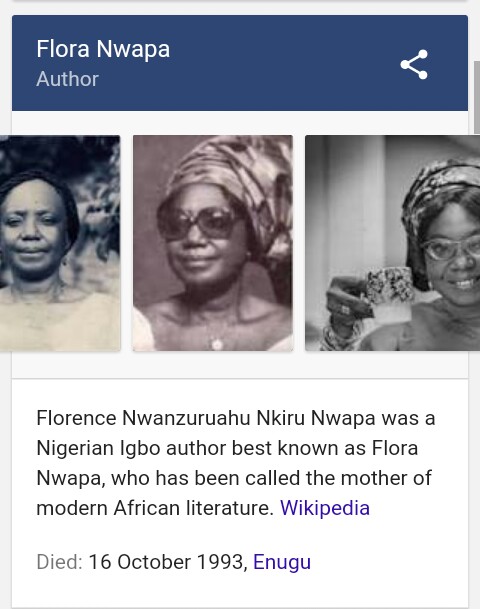
Task: View the leftmost portrait photo
Action: 60,243
